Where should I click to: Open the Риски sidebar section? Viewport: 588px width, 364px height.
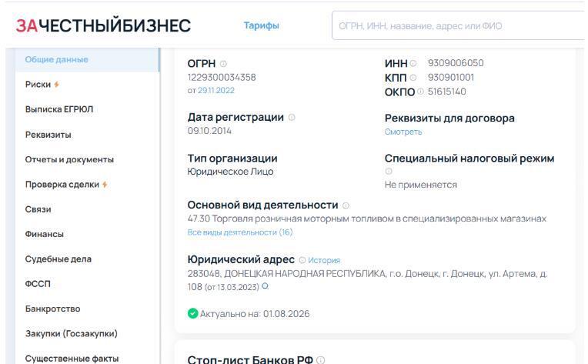(38, 85)
